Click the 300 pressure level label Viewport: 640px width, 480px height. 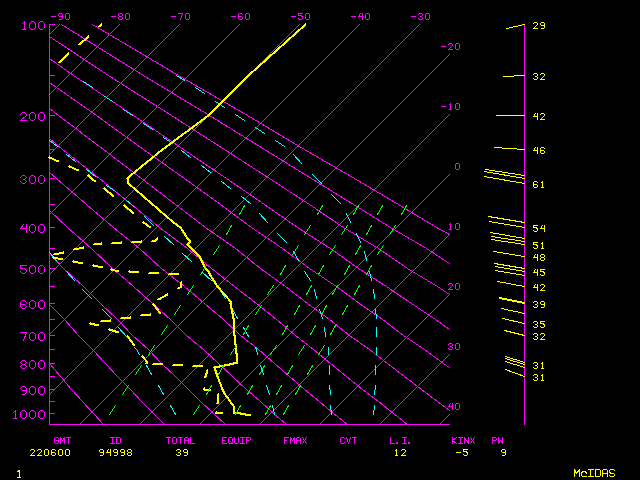[33, 179]
